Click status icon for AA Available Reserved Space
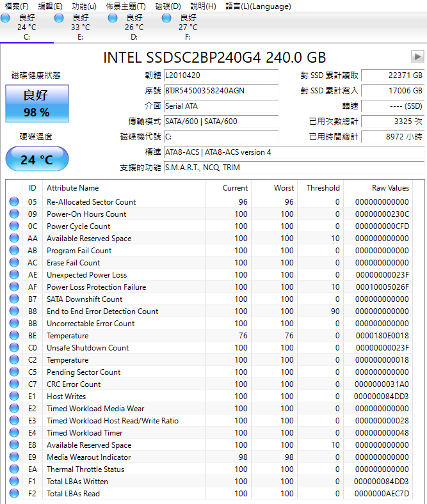 point(14,238)
